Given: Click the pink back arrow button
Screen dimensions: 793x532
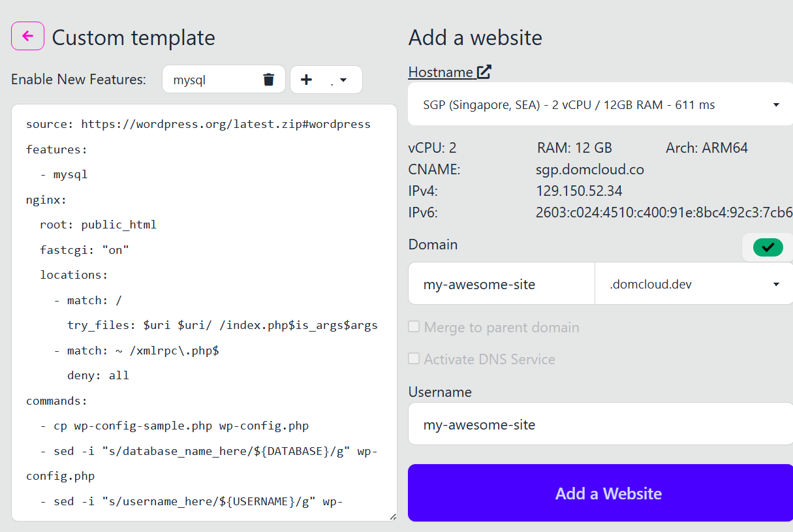Looking at the screenshot, I should coord(27,37).
